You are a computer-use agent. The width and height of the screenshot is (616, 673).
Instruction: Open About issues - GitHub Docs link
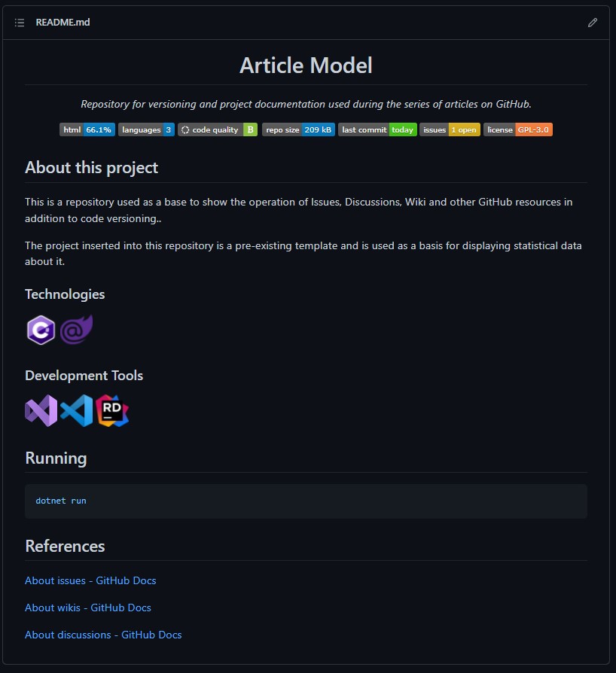(90, 580)
